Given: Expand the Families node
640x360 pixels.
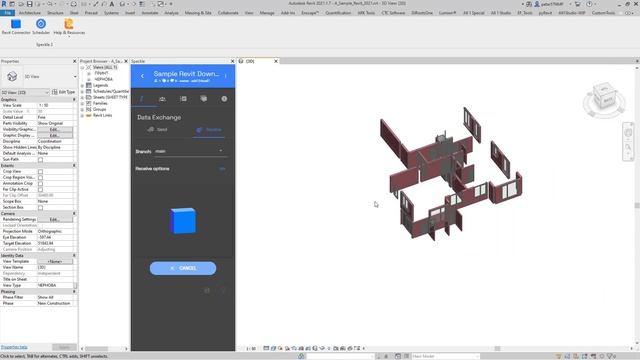Looking at the screenshot, I should coord(82,103).
